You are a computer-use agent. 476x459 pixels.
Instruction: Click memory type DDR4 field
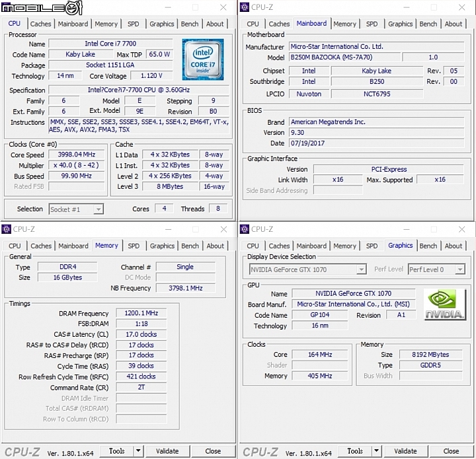[x=67, y=267]
